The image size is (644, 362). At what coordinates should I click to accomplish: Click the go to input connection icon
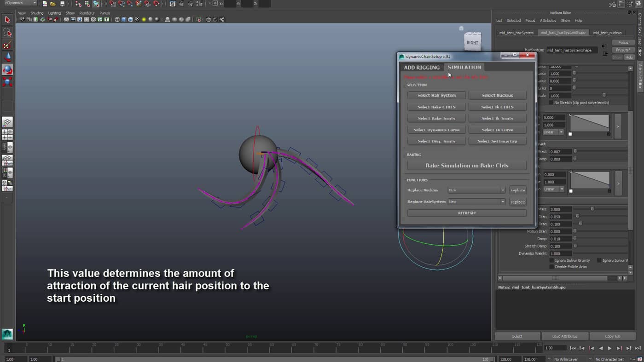[x=605, y=46]
